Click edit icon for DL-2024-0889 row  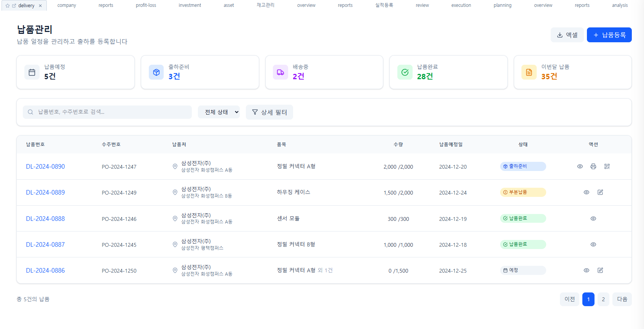600,192
